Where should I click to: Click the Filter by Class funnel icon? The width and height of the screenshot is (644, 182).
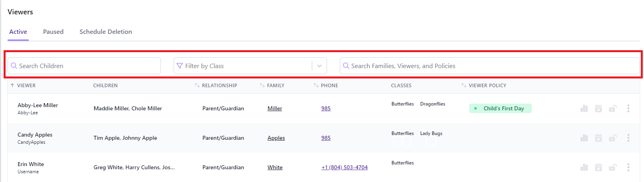pyautogui.click(x=180, y=66)
